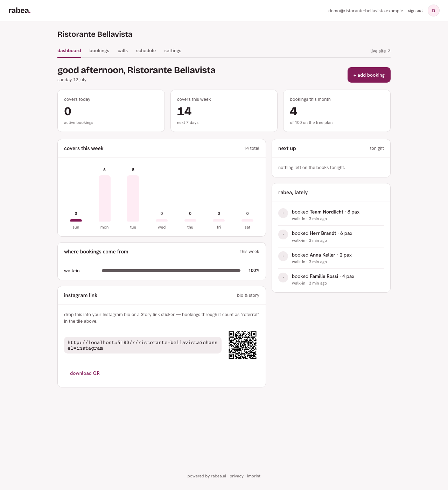Click the bookings this month card

click(x=337, y=111)
